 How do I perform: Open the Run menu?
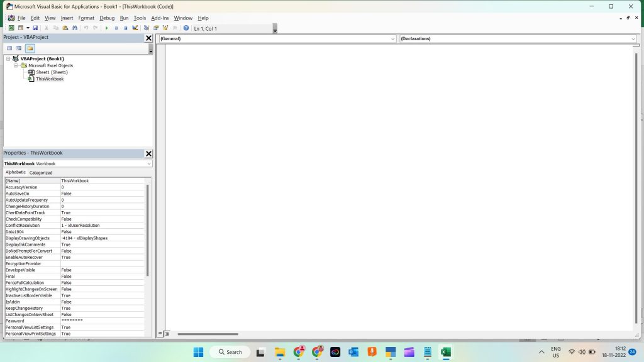pos(124,18)
